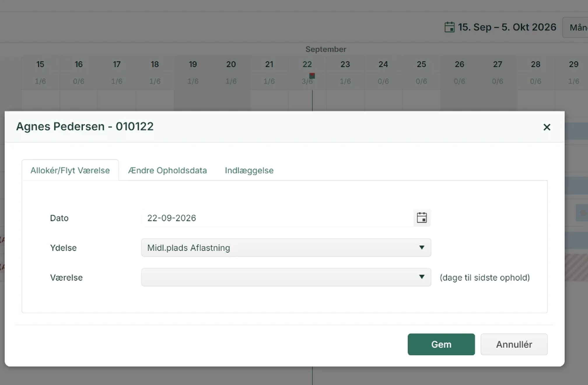Switch to Allokér/Flyt Værelse tab
The image size is (588, 385).
70,170
